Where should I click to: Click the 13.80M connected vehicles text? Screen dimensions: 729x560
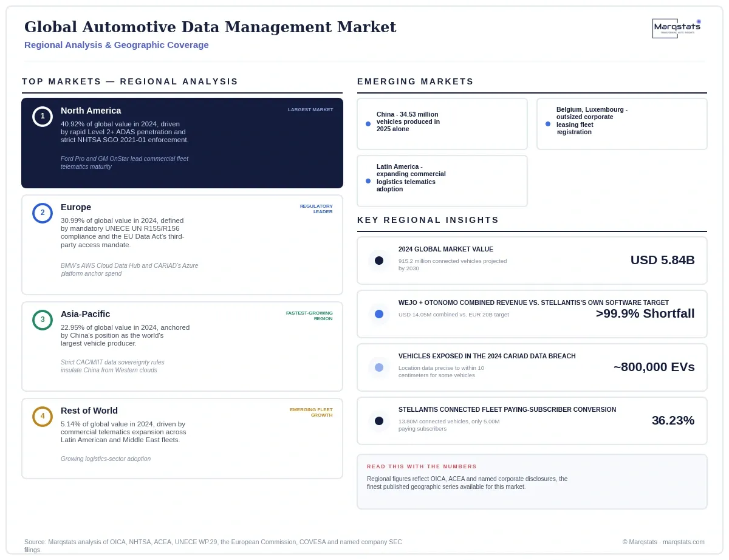[449, 425]
